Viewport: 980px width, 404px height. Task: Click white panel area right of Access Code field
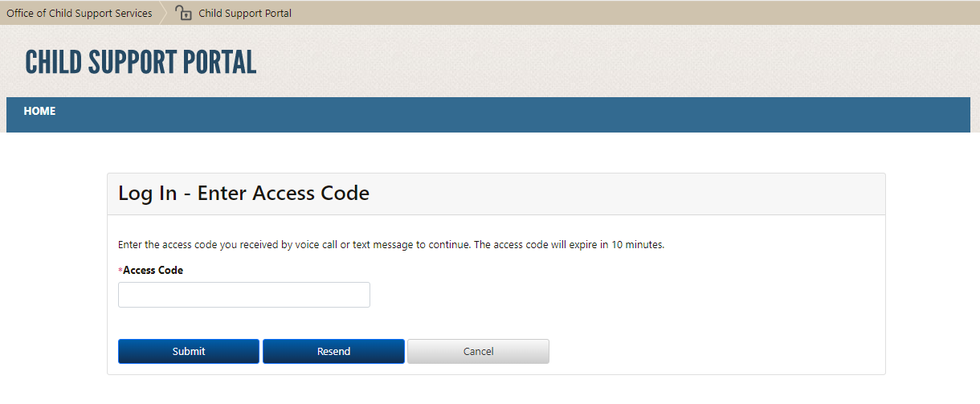tap(627, 295)
